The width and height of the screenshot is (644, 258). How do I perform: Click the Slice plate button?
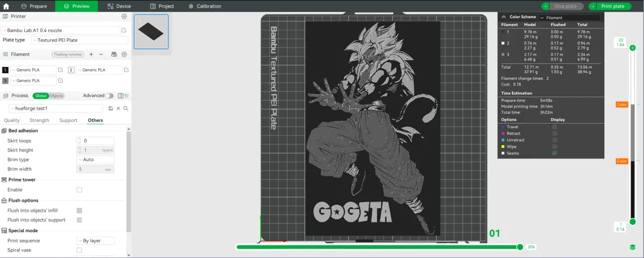click(566, 6)
